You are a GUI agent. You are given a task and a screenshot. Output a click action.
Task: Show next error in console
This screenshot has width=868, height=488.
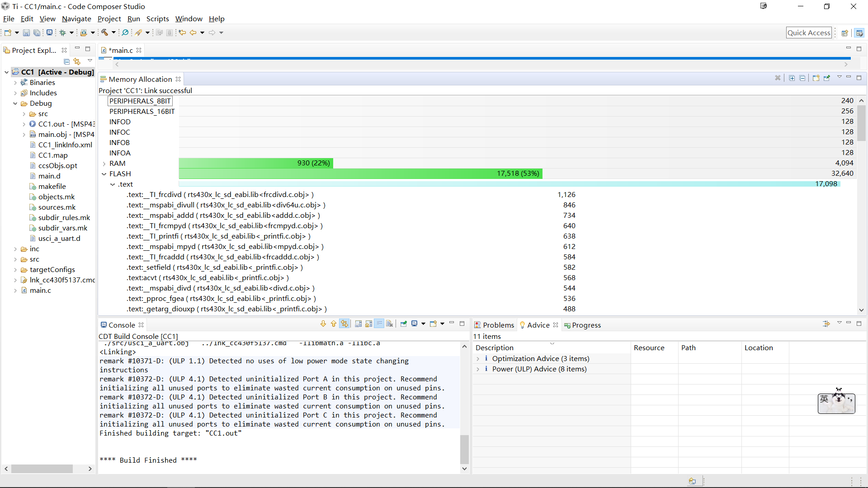(x=323, y=324)
